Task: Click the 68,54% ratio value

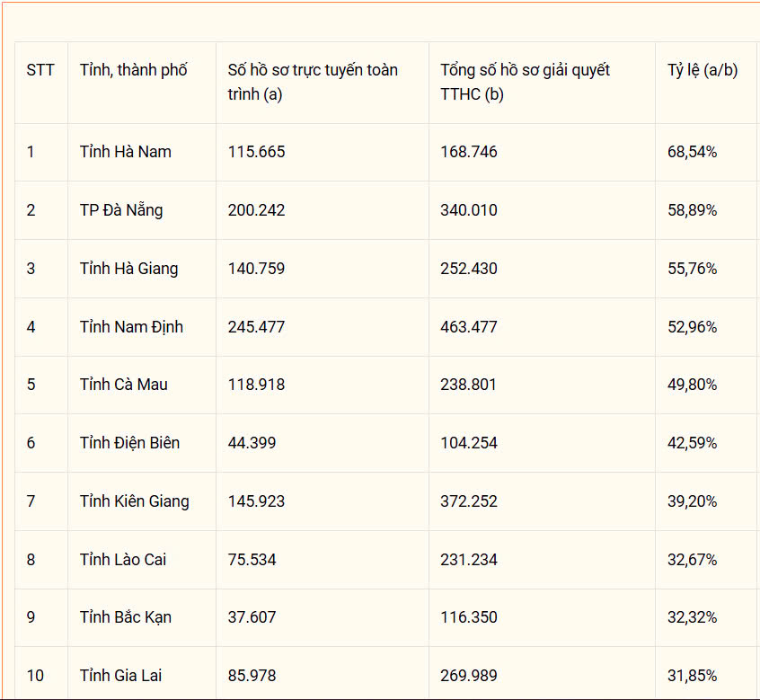Action: pyautogui.click(x=692, y=152)
